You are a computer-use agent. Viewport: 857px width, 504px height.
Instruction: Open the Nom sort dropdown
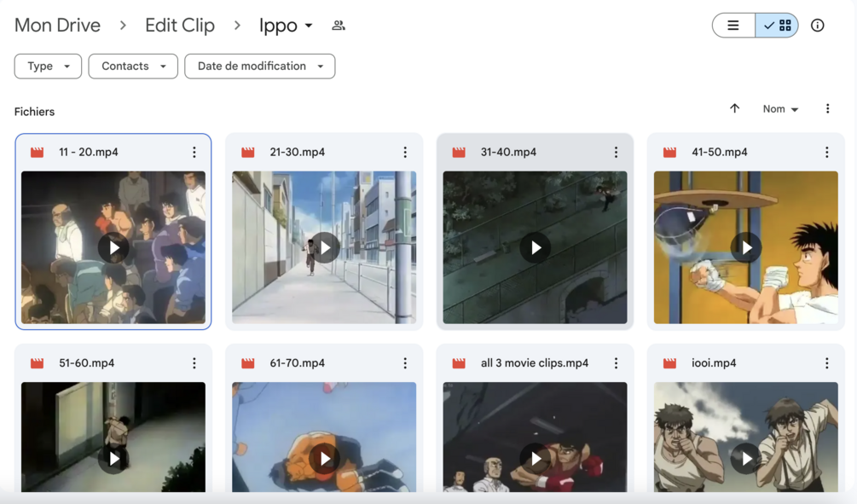click(780, 109)
